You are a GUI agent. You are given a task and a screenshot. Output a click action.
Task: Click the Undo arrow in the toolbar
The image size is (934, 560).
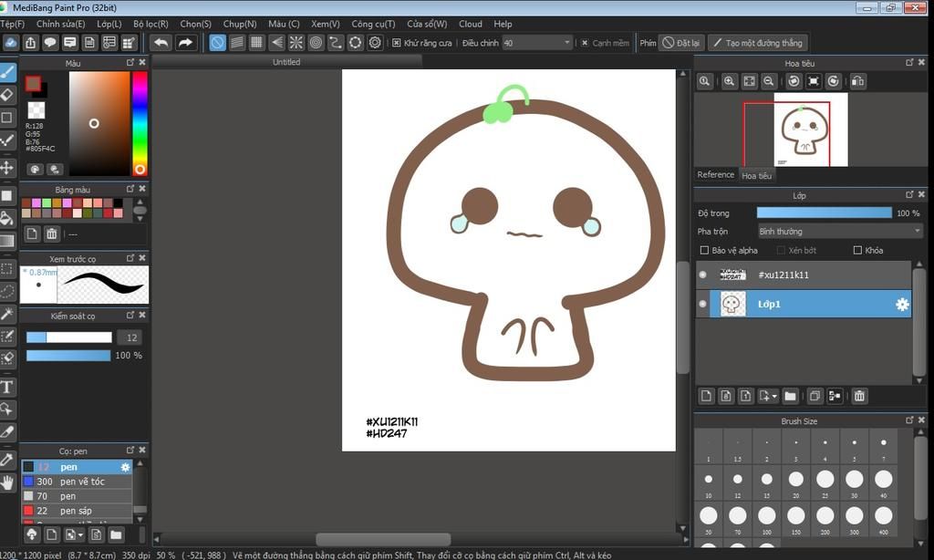pyautogui.click(x=161, y=43)
